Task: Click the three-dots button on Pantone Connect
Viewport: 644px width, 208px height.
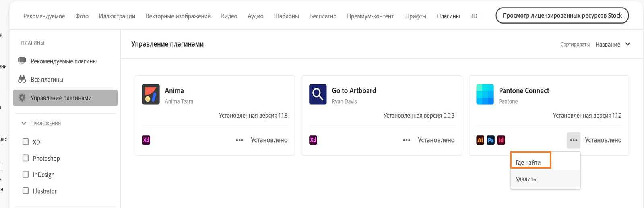Action: 574,140
